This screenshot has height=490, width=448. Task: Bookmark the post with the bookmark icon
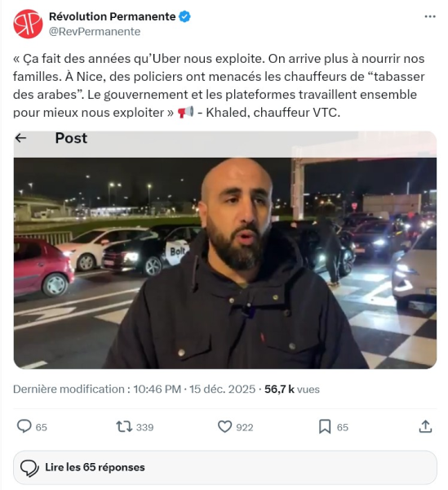click(x=325, y=426)
